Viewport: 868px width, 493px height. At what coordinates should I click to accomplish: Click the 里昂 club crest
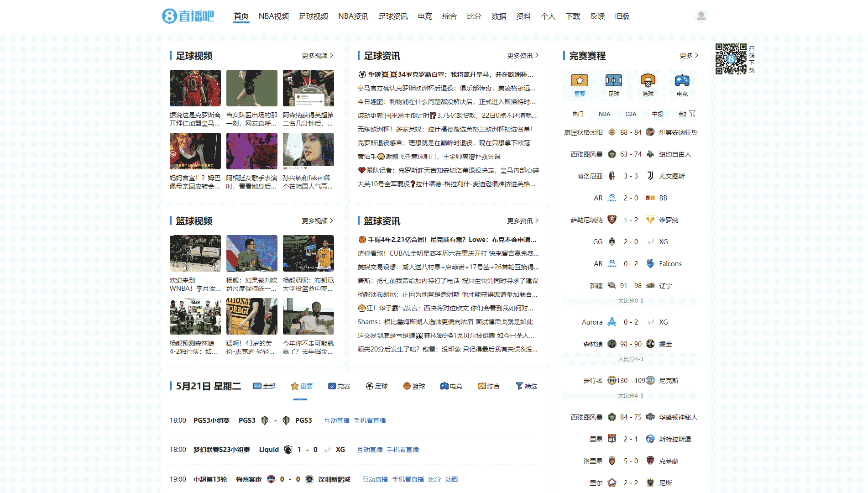[612, 439]
